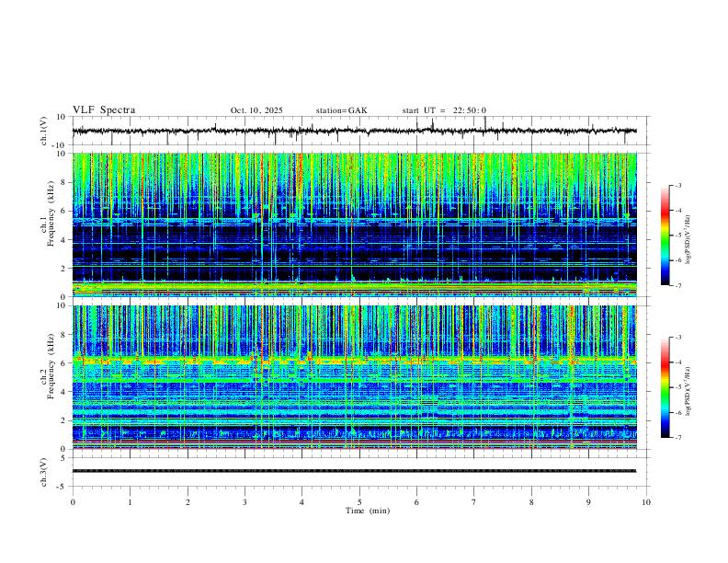The width and height of the screenshot is (728, 563).
Task: Select the "start UT = 22:50:0" header text
Action: 444,110
